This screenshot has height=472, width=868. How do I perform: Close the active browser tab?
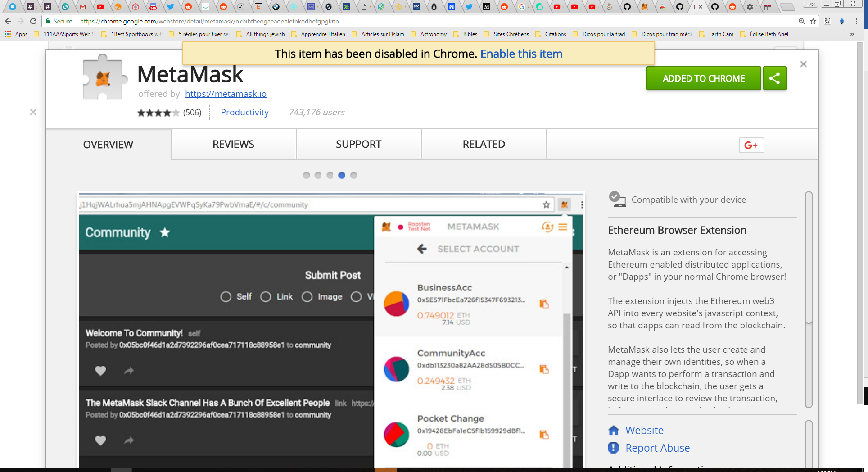coord(701,7)
